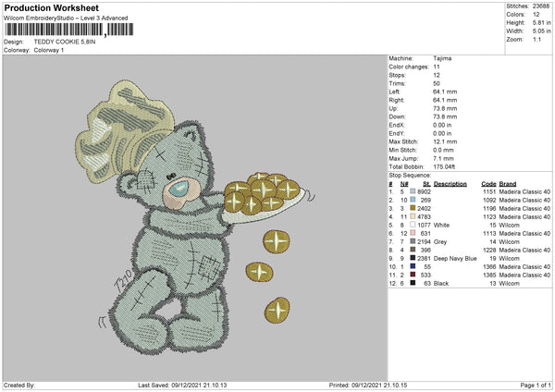
Task: Click the Total Bobbin value 175.04ft
Action: [444, 166]
